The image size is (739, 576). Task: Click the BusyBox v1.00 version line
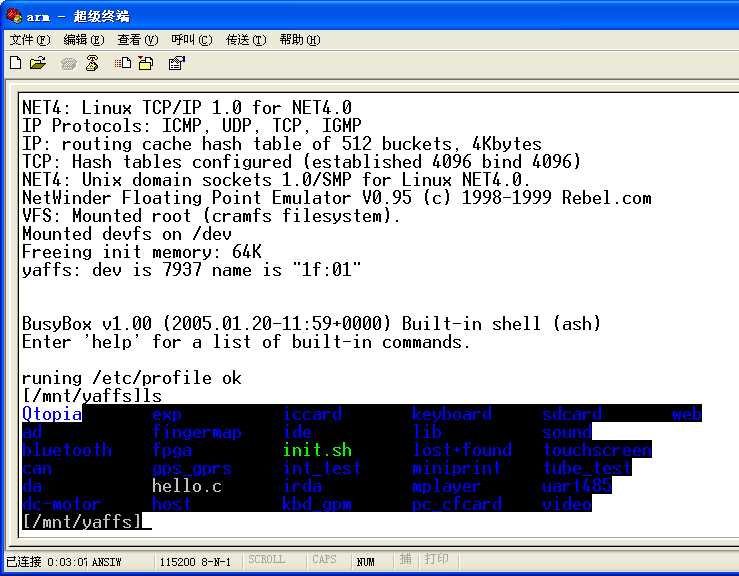click(311, 323)
